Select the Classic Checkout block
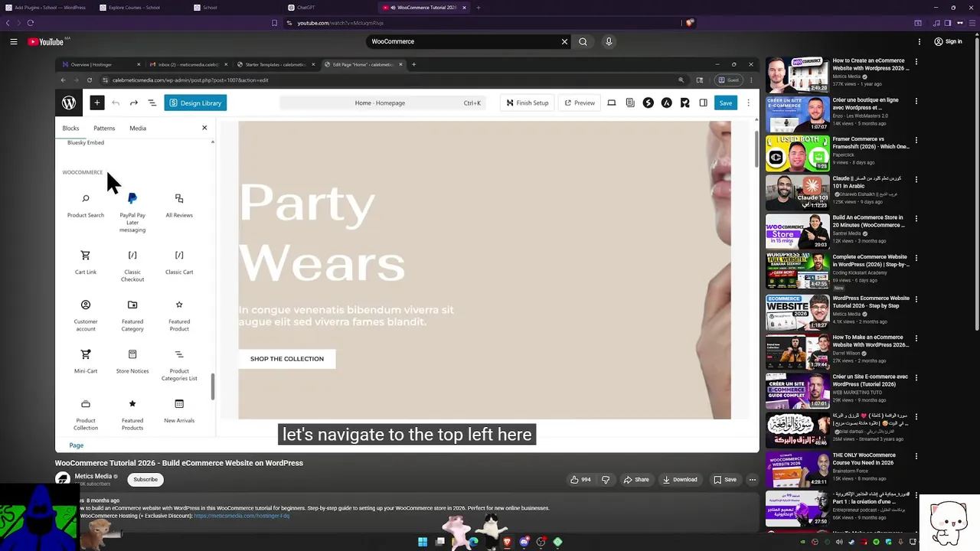980x551 pixels. (x=132, y=266)
